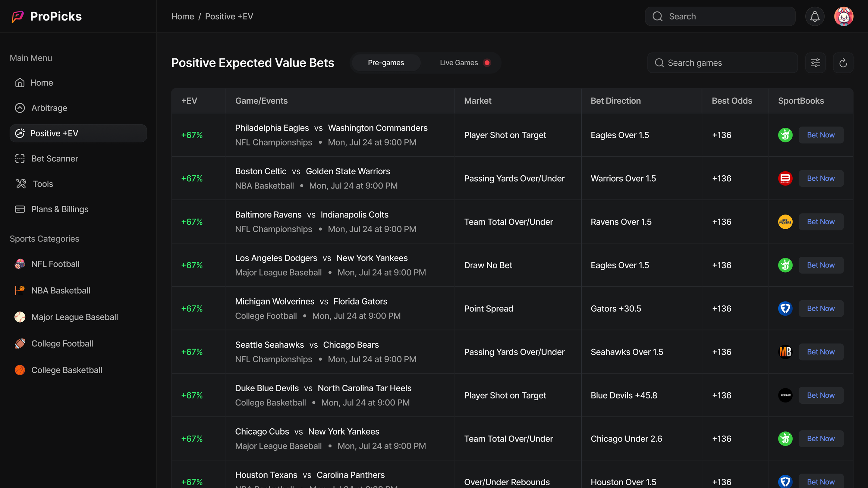This screenshot has width=868, height=488.
Task: Click MB sportsbook icon in Seahawks row
Action: tap(785, 352)
